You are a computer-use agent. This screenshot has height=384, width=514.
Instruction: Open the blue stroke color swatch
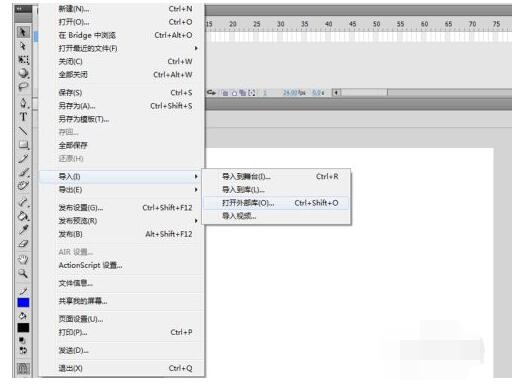(x=23, y=303)
